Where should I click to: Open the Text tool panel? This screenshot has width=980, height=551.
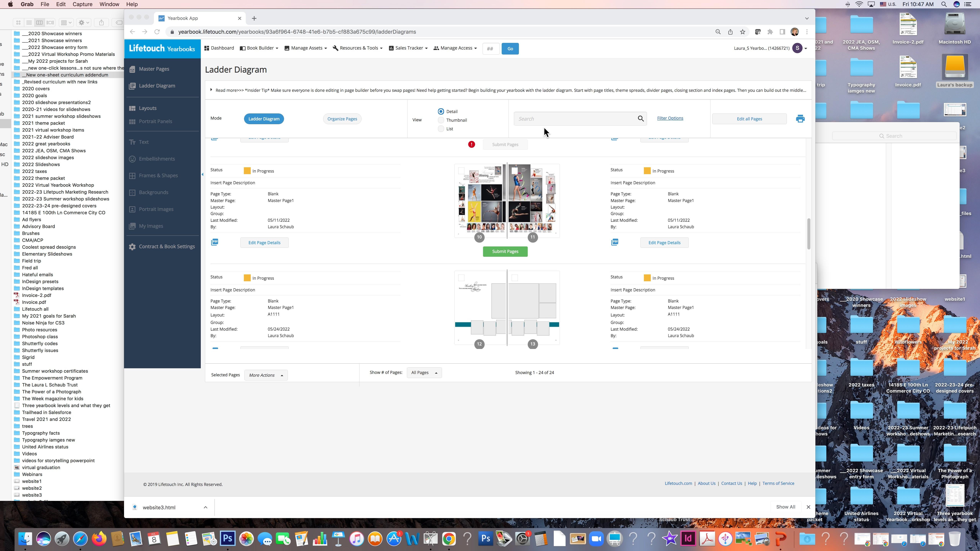pos(143,142)
